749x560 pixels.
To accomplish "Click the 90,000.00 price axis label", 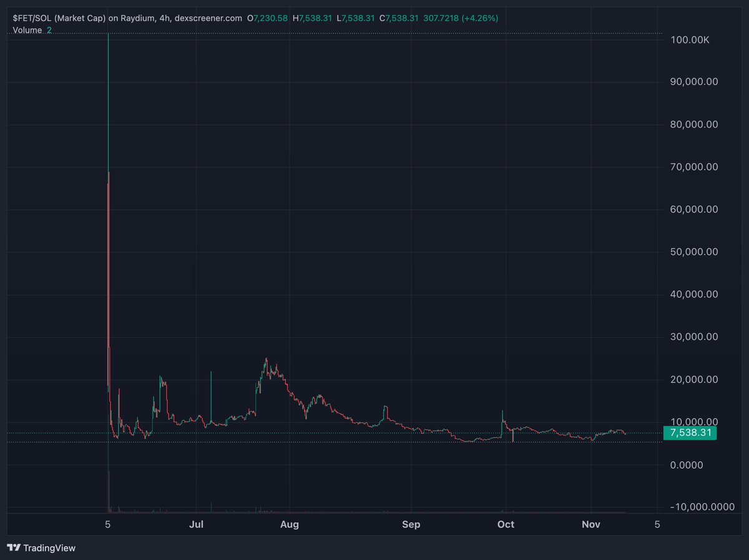I will pyautogui.click(x=693, y=82).
